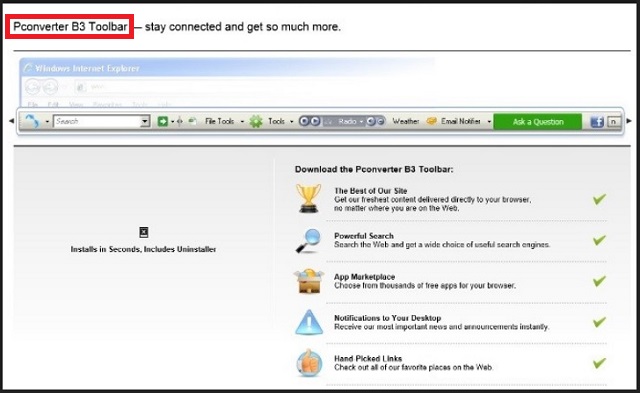
Task: Click the radio volume round button
Action: click(x=371, y=121)
